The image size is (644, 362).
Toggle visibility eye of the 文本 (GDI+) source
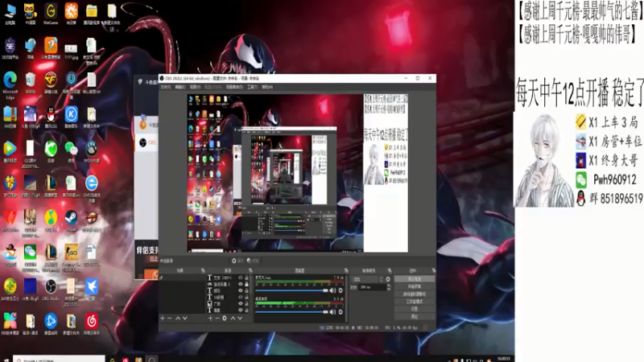click(241, 278)
